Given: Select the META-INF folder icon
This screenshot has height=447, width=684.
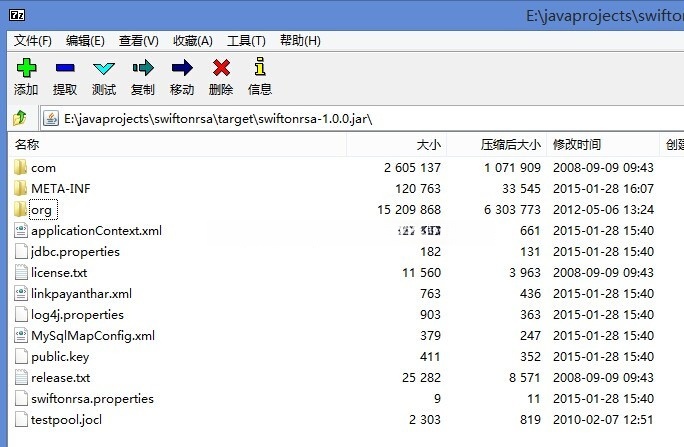Looking at the screenshot, I should [20, 188].
